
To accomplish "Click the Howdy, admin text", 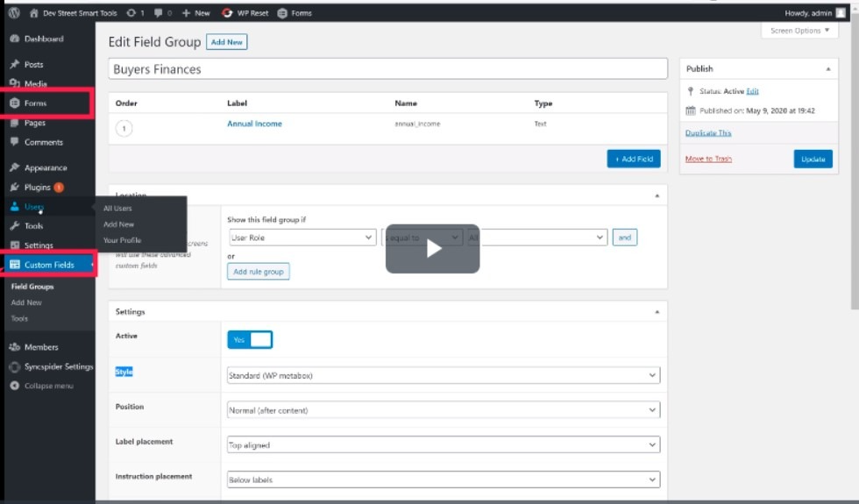I will pyautogui.click(x=808, y=13).
